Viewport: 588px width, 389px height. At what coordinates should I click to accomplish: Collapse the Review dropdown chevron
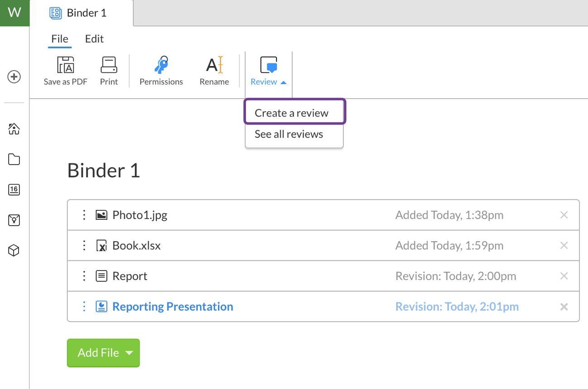(x=284, y=82)
